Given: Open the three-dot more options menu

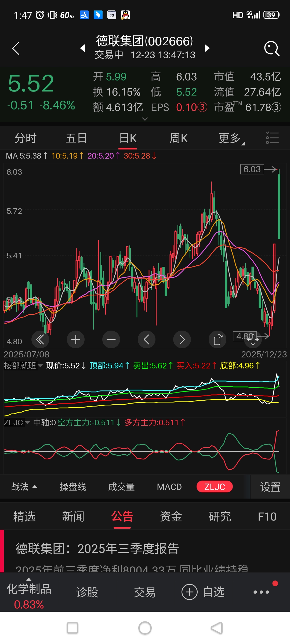Looking at the screenshot, I should [261, 592].
